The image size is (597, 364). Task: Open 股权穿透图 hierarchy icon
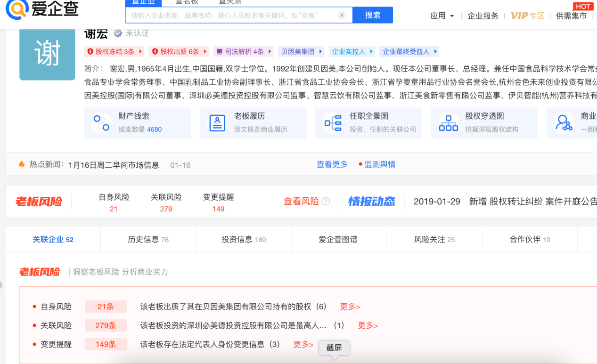448,123
